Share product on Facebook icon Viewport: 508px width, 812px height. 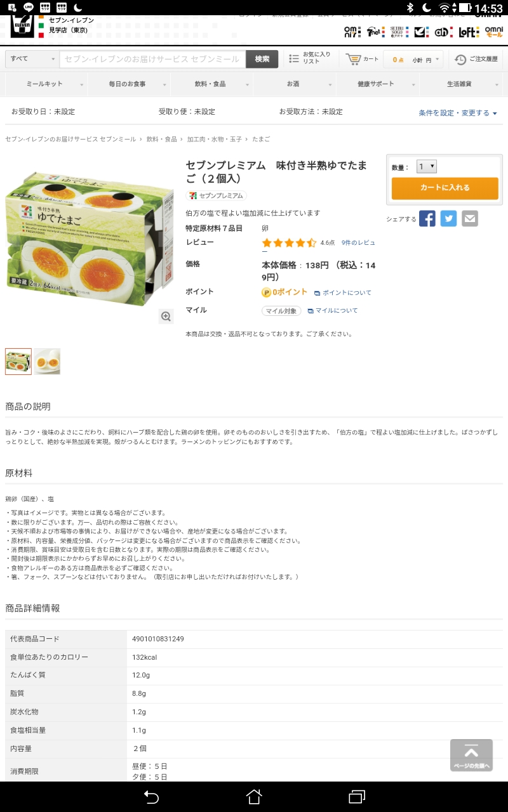[427, 219]
